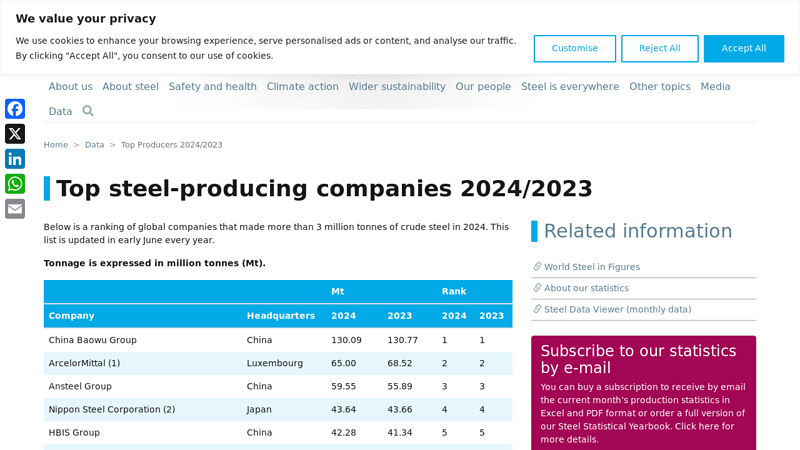Share via LinkedIn icon
800x450 pixels.
pos(15,159)
